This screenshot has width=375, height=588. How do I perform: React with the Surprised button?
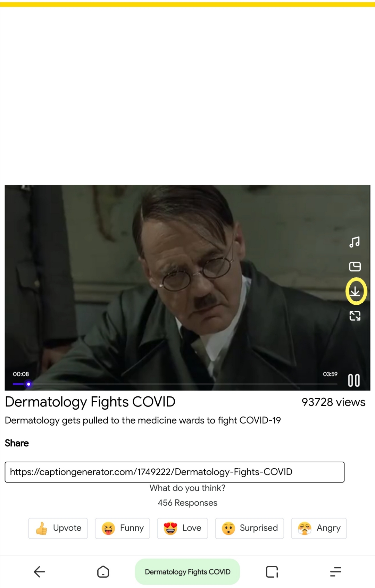[250, 528]
